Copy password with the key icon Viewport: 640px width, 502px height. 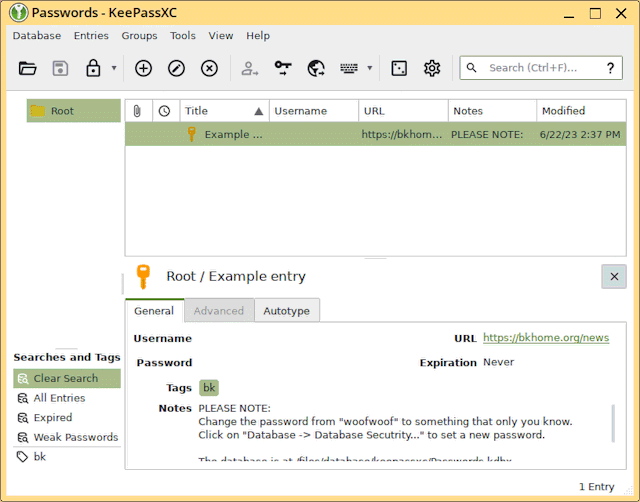(x=283, y=68)
